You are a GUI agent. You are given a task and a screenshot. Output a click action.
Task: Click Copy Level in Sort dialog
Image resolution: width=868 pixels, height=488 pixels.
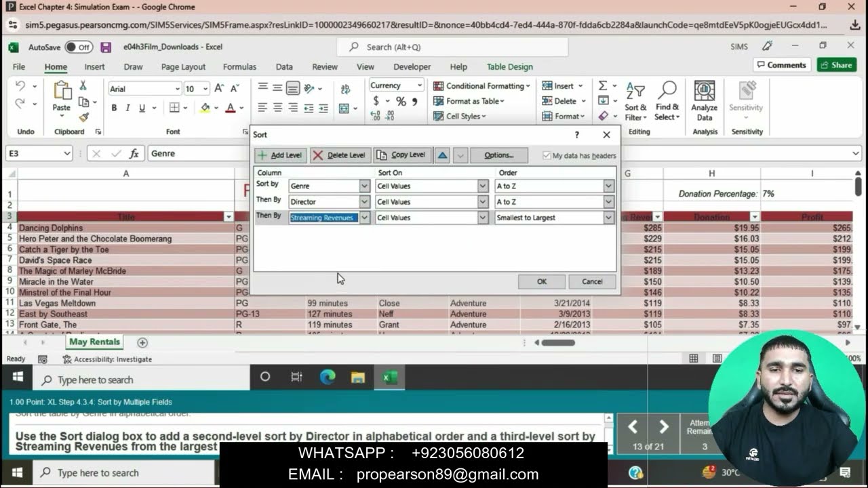tap(401, 155)
